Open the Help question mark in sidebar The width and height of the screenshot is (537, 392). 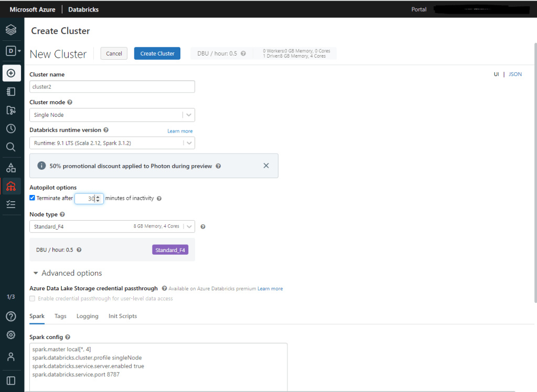(x=11, y=317)
